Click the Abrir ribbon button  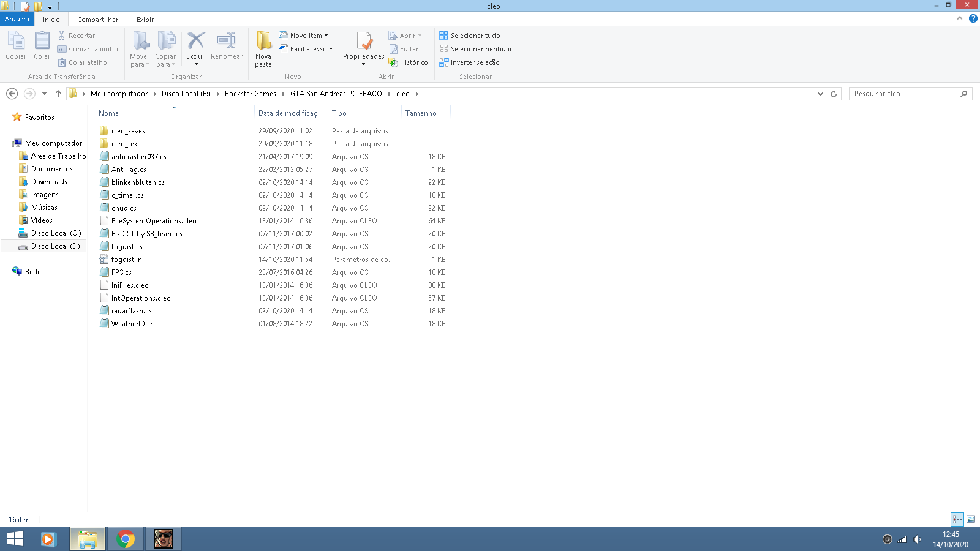[405, 36]
